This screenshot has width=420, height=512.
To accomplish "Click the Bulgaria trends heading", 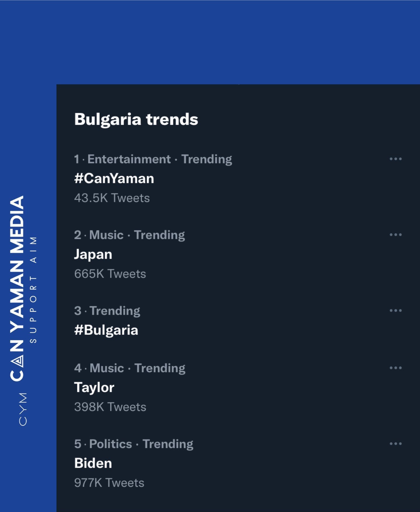I will tap(136, 119).
